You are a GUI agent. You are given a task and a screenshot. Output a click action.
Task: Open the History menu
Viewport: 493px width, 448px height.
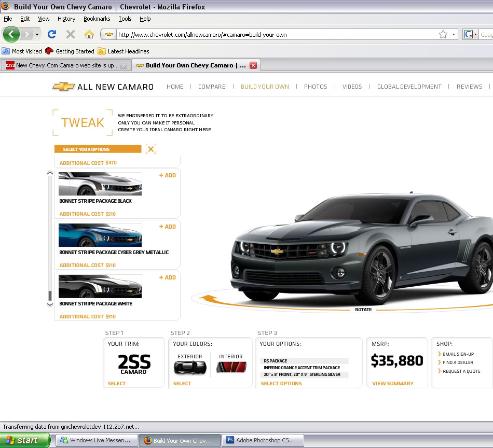pyautogui.click(x=66, y=19)
